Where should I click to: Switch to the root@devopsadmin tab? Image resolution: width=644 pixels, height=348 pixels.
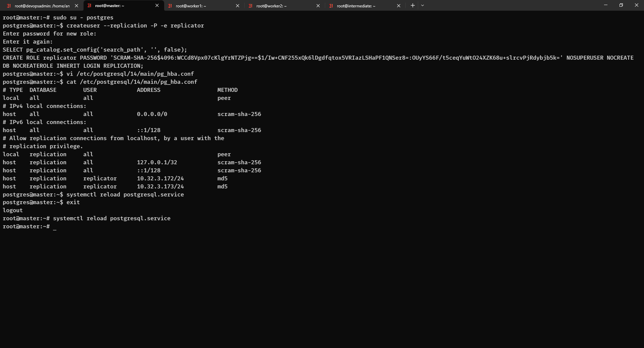tap(42, 6)
